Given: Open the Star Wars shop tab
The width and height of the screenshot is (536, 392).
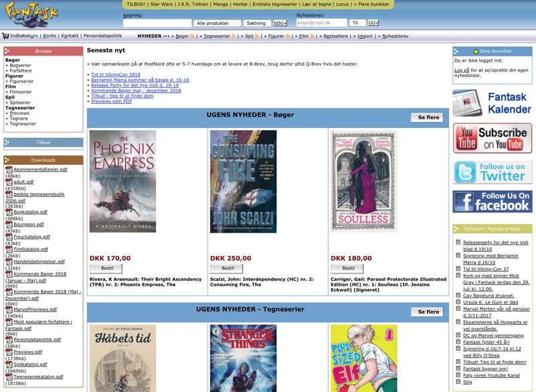Looking at the screenshot, I should click(161, 4).
